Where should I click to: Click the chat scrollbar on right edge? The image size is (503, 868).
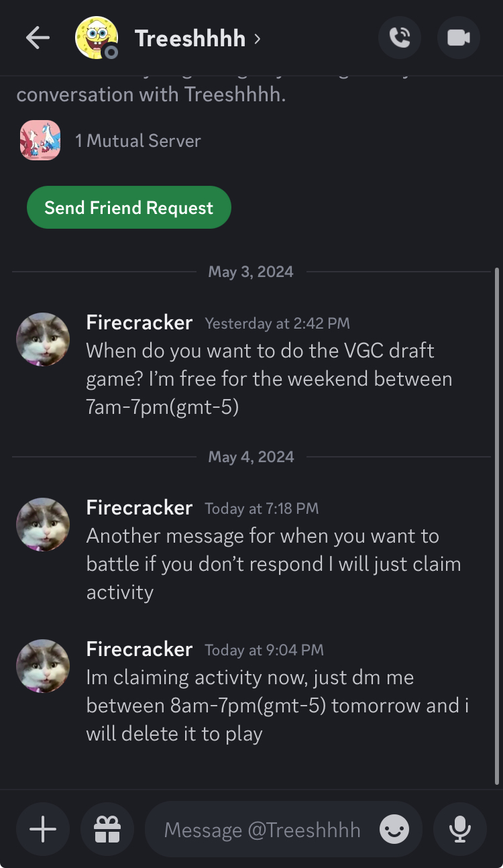tap(496, 526)
